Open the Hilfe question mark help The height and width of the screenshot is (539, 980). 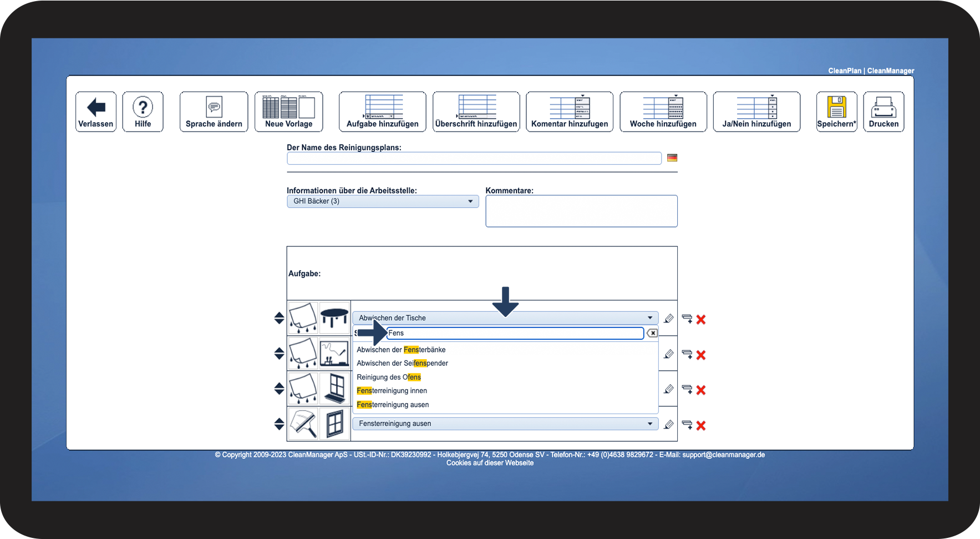click(143, 112)
